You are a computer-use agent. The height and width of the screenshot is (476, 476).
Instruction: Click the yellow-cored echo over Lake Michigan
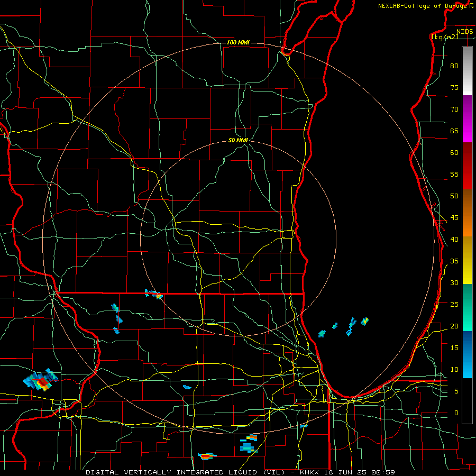pyautogui.click(x=365, y=321)
